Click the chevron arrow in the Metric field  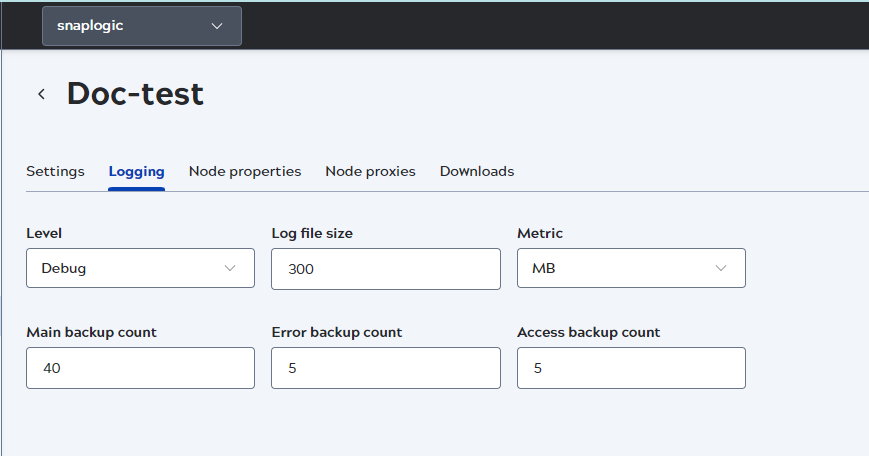[x=721, y=268]
